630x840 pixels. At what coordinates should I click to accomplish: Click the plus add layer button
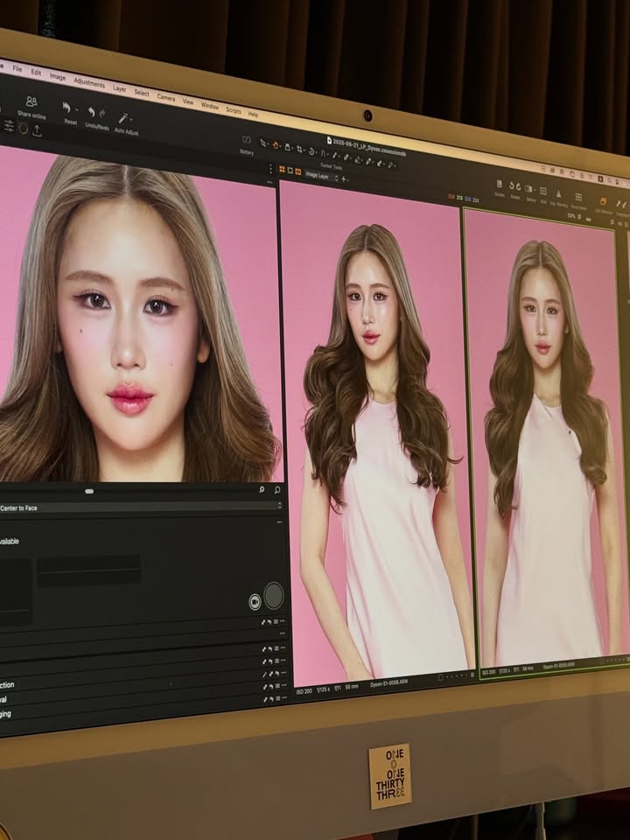[344, 178]
